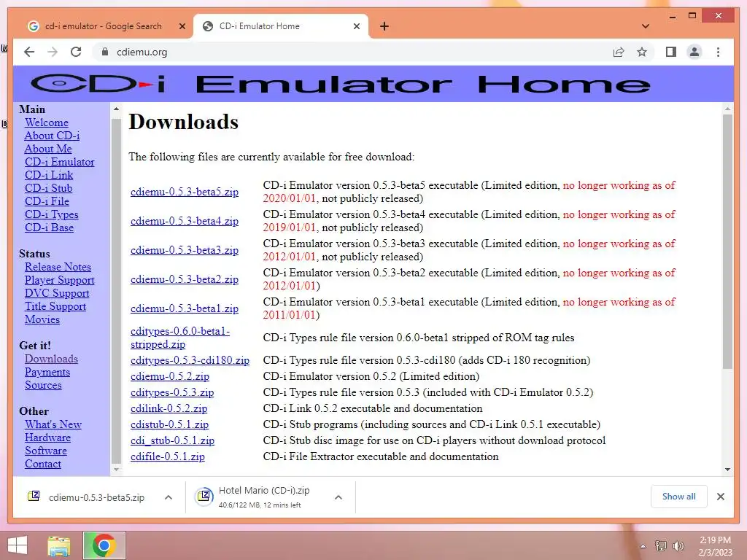Click the taskbar clock showing 2:19 PM

pyautogui.click(x=715, y=546)
